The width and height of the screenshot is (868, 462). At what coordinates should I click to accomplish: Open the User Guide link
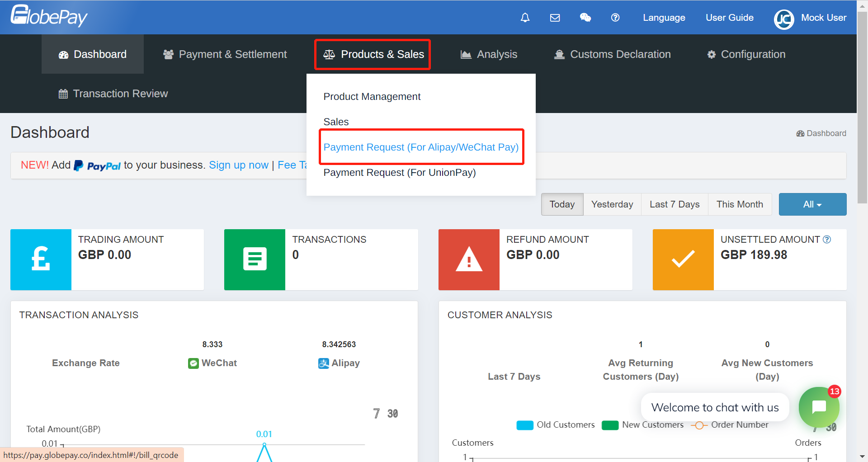pos(729,18)
